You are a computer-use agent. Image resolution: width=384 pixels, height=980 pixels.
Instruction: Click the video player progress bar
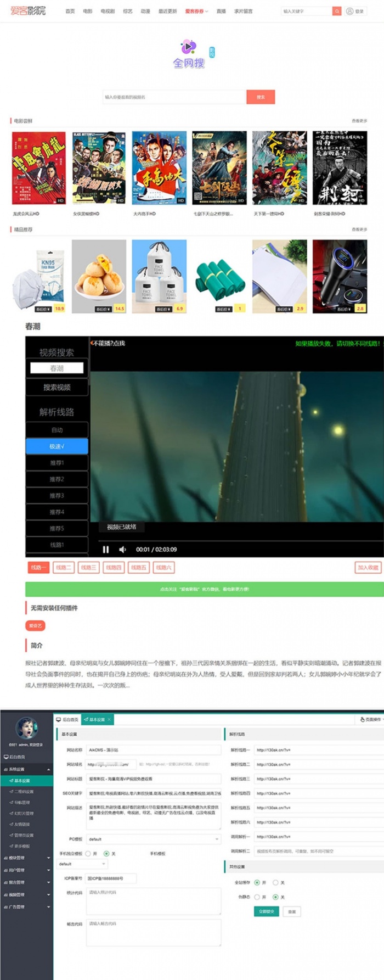tap(236, 541)
